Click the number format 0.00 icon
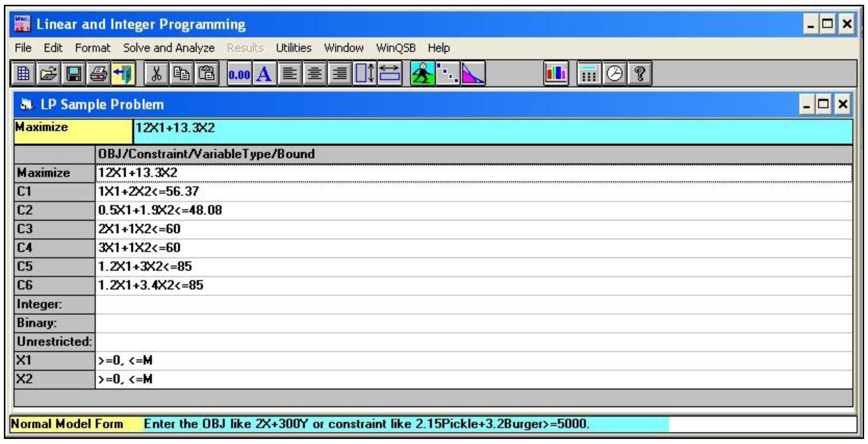Screen dimensions: 868x444 click(x=239, y=74)
